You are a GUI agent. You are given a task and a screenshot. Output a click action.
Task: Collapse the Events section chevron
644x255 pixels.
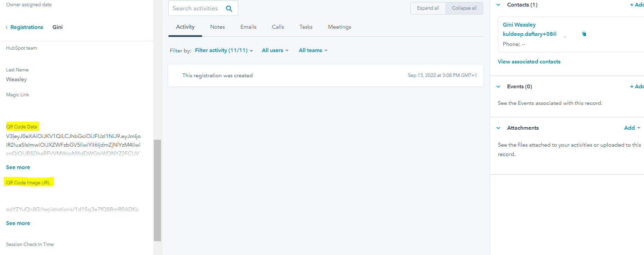pyautogui.click(x=498, y=87)
